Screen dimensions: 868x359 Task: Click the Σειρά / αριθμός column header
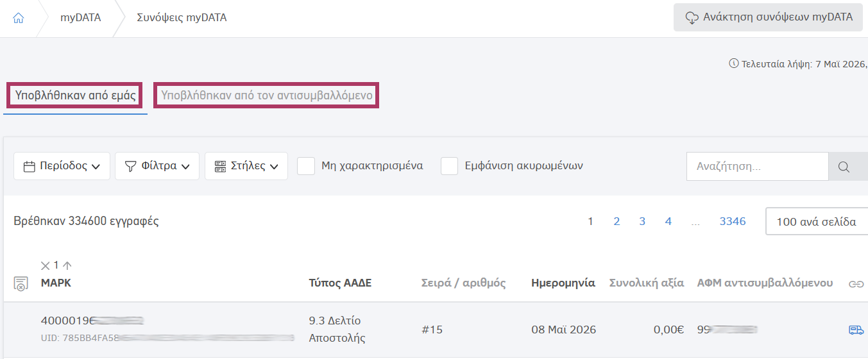point(463,283)
